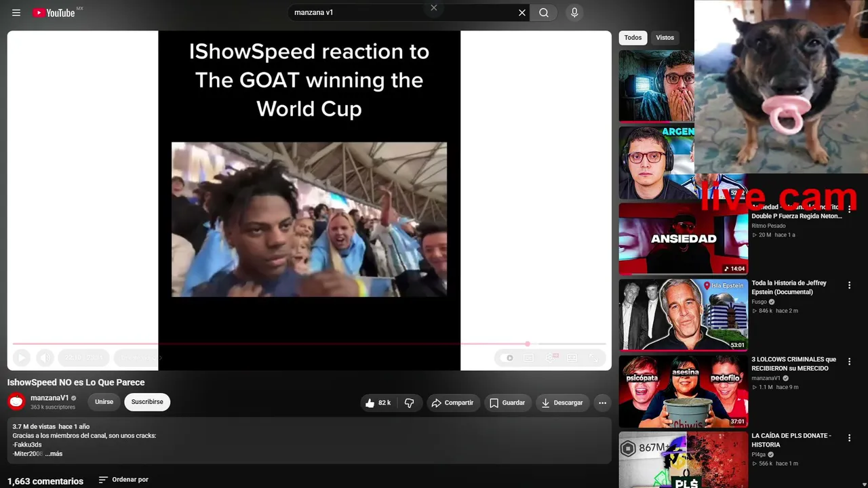This screenshot has width=868, height=488.
Task: Open the YouTube guide hamburger menu
Action: (x=16, y=13)
